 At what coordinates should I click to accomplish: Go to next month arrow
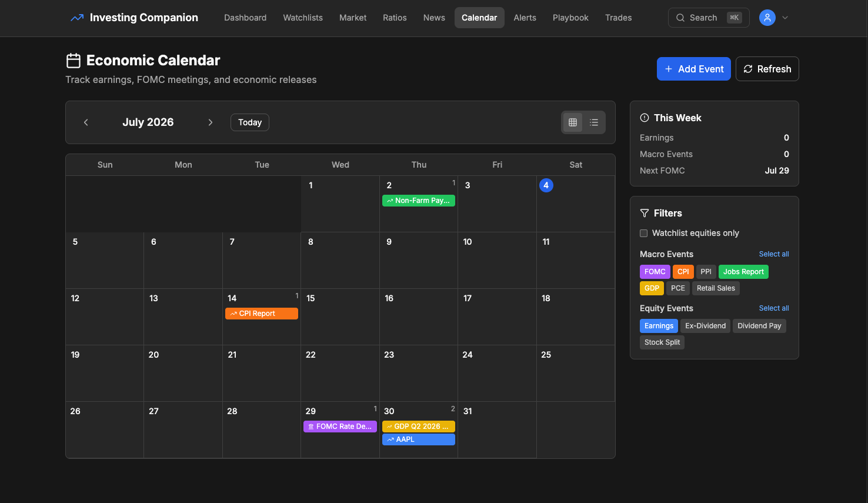click(x=211, y=122)
